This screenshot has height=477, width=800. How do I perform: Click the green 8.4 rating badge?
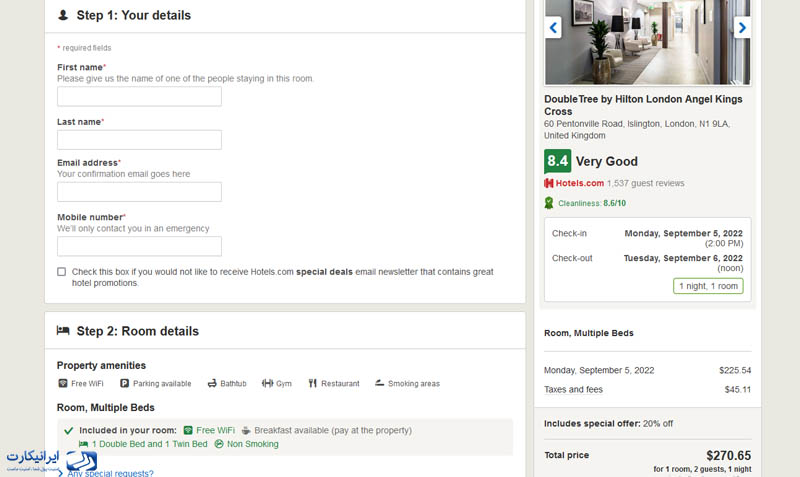pyautogui.click(x=557, y=161)
